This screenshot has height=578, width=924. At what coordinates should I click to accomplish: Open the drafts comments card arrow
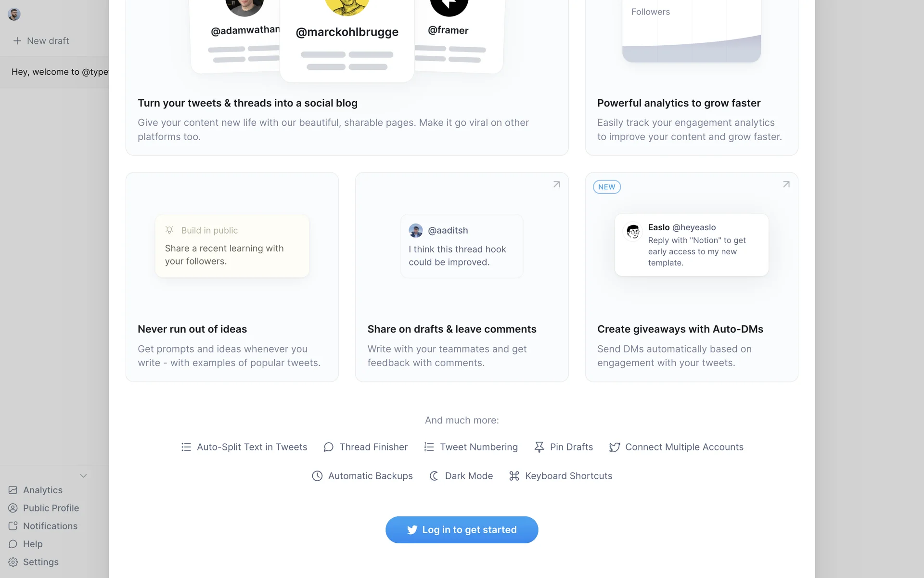tap(556, 184)
